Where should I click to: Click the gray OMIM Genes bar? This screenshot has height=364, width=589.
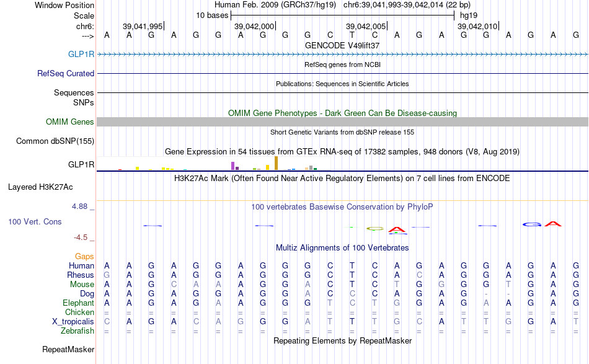click(x=343, y=122)
